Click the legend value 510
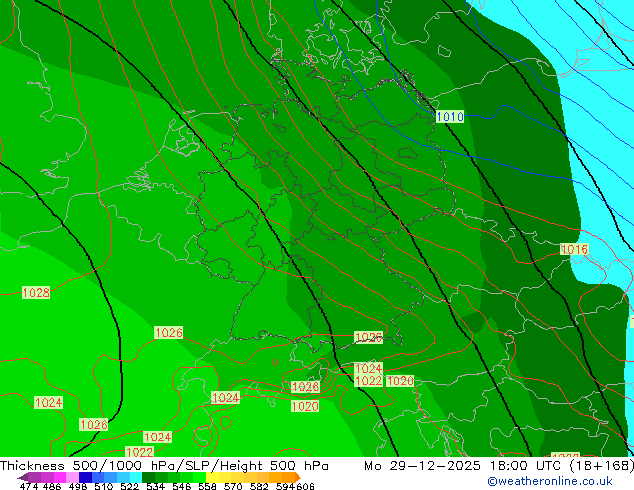This screenshot has height=490, width=634. click(x=104, y=486)
